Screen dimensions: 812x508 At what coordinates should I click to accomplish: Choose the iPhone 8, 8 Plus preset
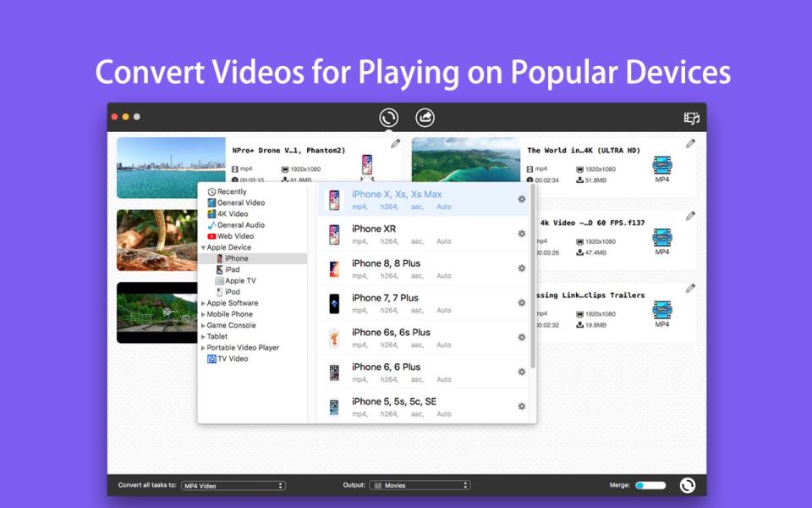point(424,268)
